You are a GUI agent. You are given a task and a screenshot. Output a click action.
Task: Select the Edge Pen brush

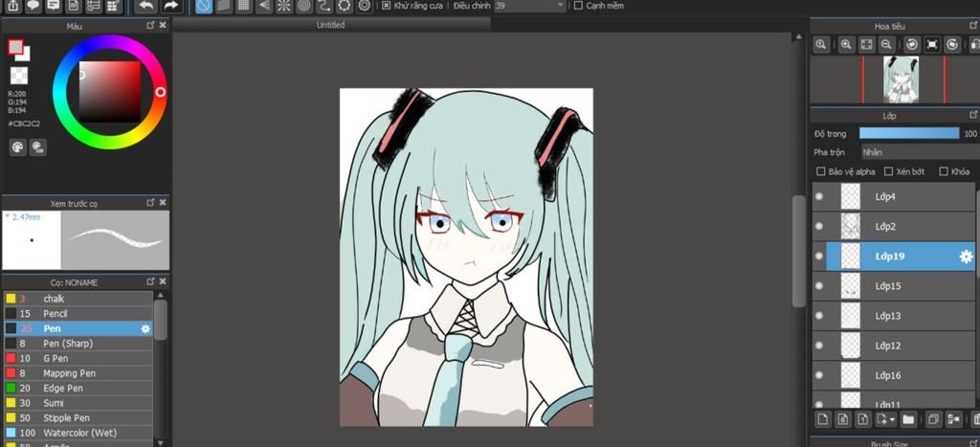point(78,389)
